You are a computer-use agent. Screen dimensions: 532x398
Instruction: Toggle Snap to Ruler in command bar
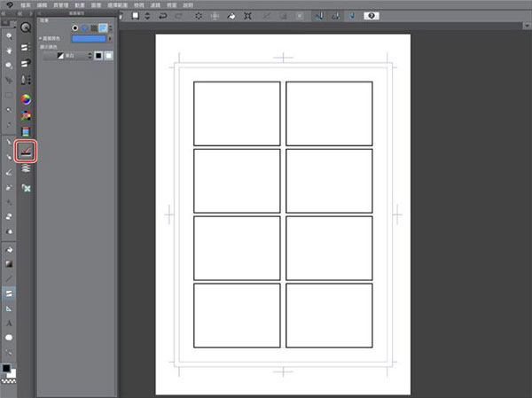click(x=318, y=16)
